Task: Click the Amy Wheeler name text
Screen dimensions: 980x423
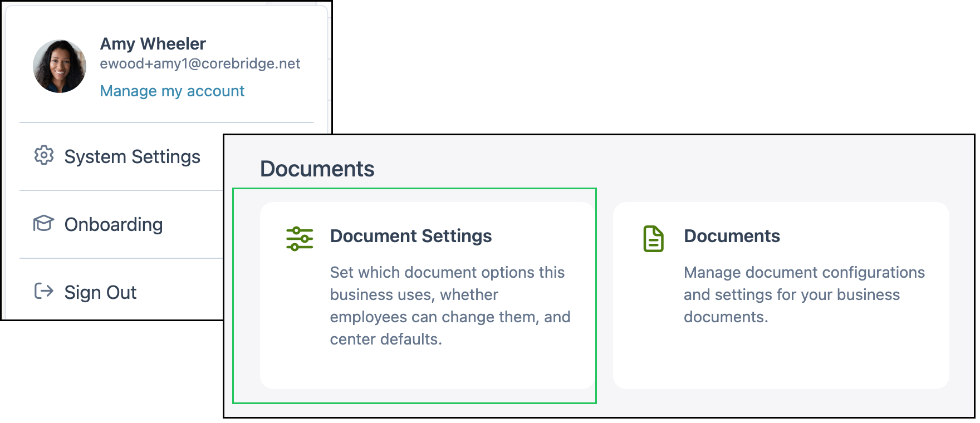Action: pos(153,44)
